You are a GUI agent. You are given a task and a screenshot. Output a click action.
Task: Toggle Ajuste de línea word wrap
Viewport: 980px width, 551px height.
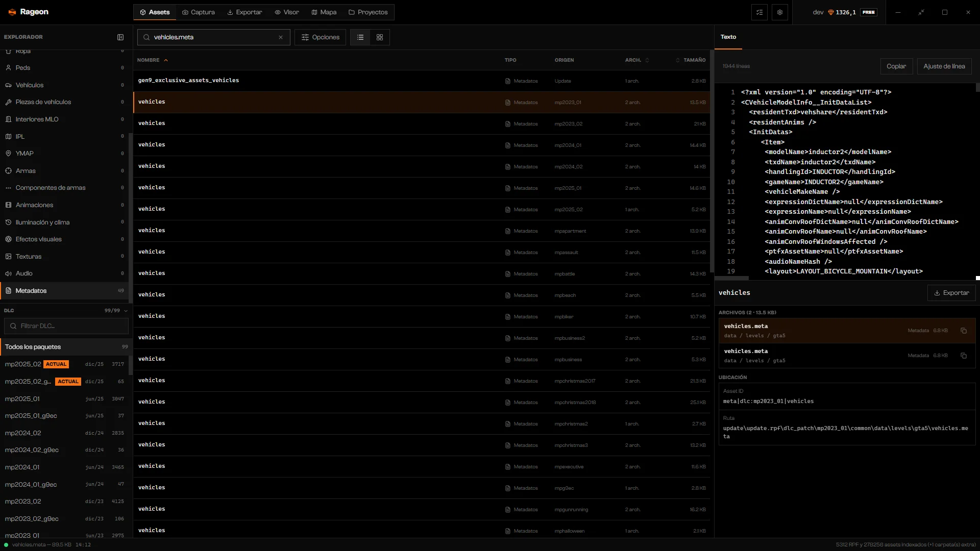(944, 66)
